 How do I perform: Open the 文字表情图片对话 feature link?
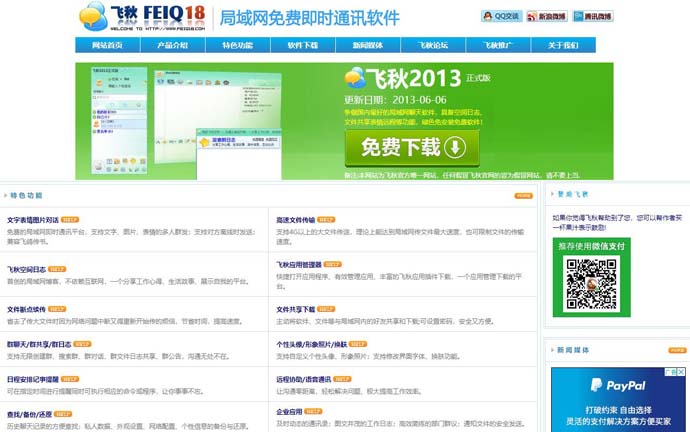pos(33,220)
